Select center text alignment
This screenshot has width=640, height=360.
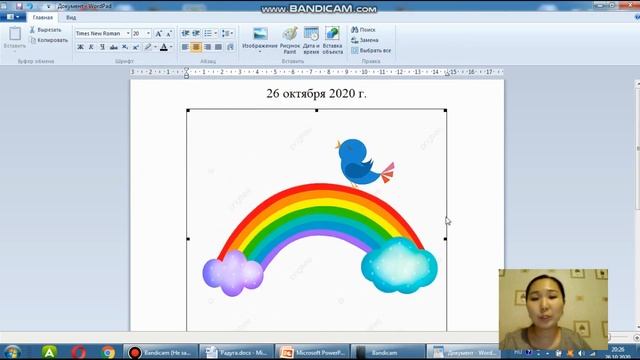coord(196,47)
